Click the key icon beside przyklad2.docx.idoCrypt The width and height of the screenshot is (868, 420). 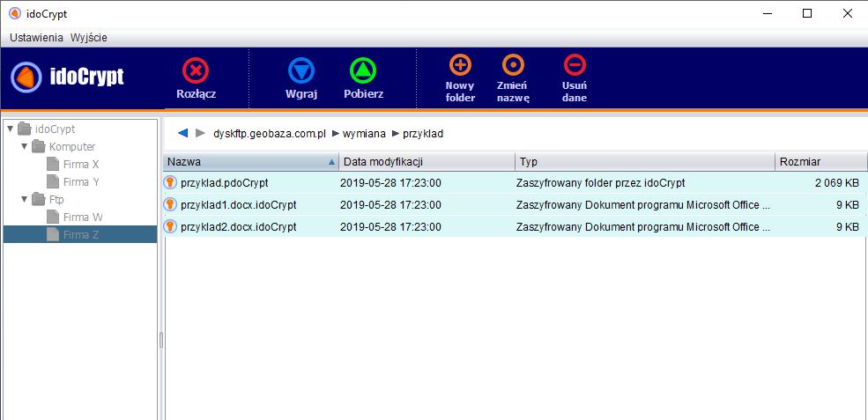[x=170, y=227]
